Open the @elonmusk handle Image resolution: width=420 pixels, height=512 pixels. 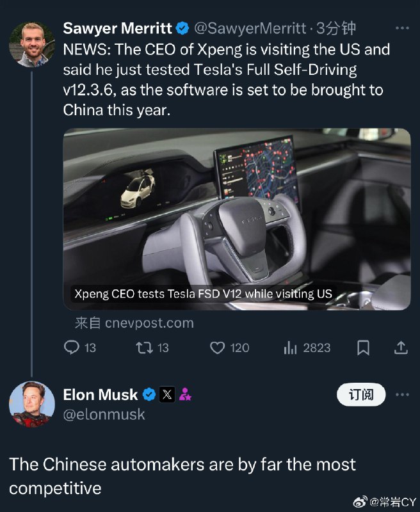coord(104,414)
